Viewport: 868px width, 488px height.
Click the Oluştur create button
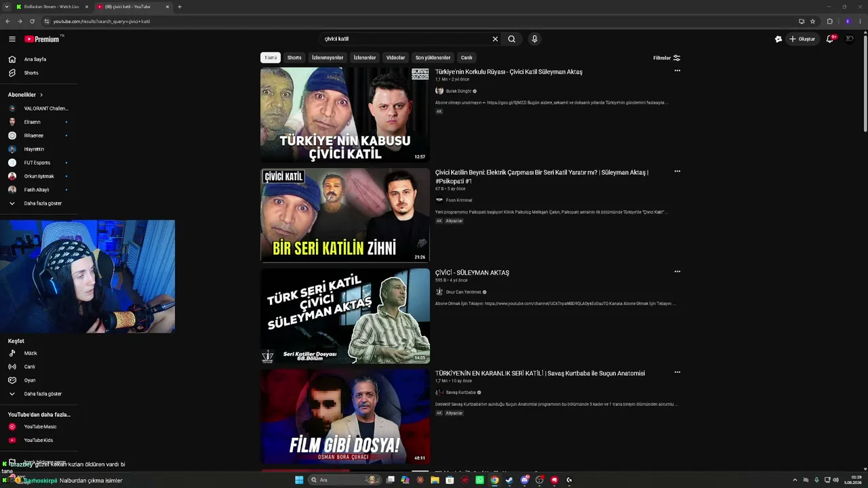click(x=802, y=39)
